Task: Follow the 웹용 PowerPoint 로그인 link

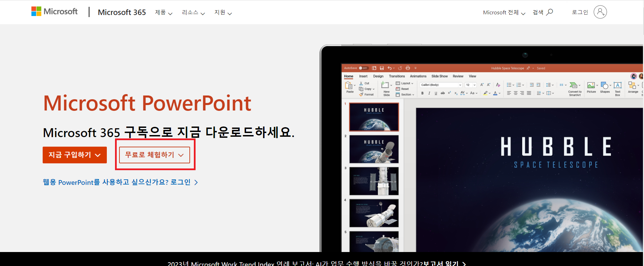Action: coord(120,182)
